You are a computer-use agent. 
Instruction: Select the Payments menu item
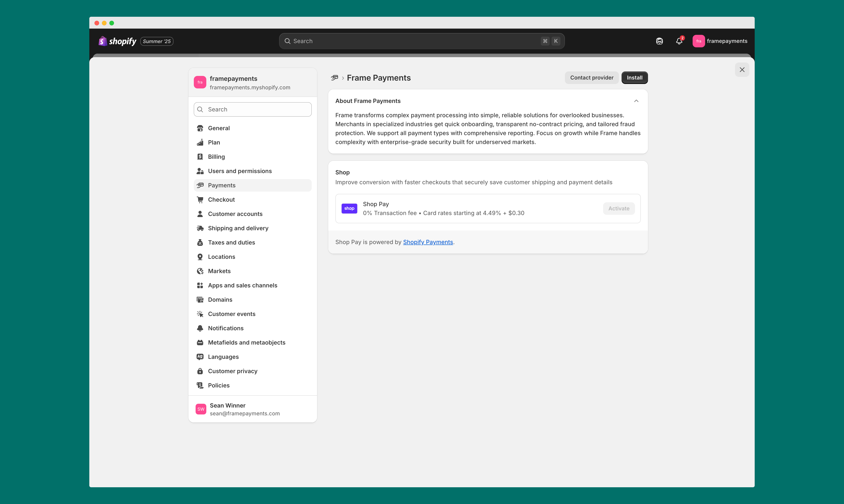[x=253, y=185]
